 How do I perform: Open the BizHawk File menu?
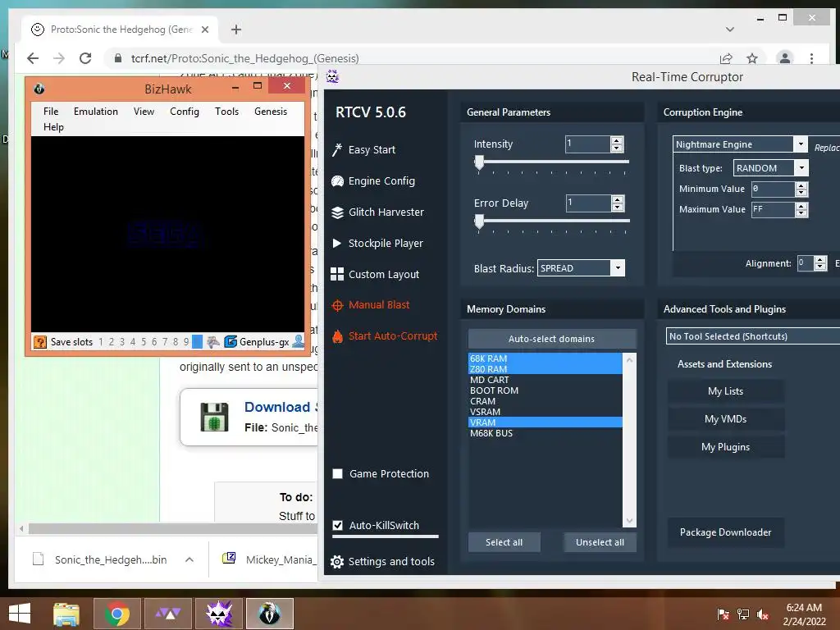click(x=51, y=112)
